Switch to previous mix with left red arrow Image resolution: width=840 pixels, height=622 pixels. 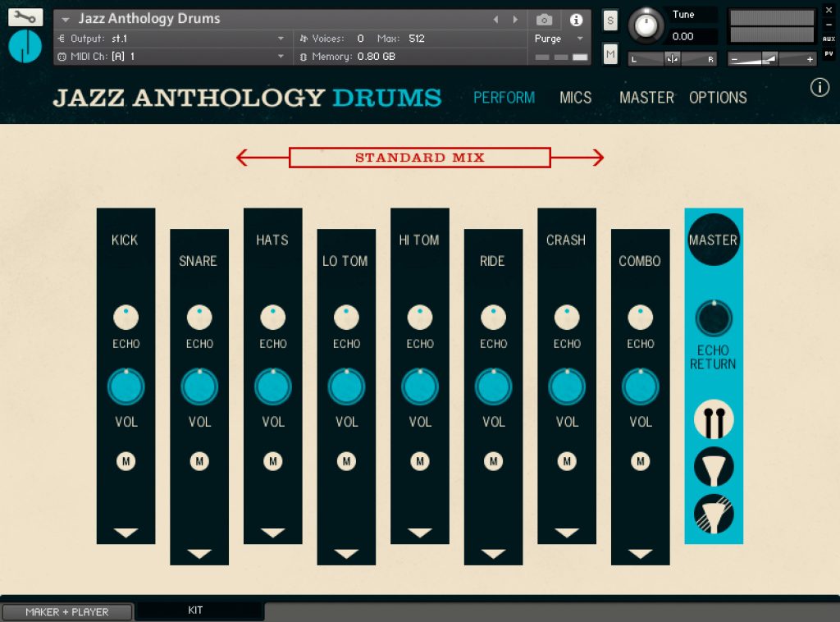[262, 158]
